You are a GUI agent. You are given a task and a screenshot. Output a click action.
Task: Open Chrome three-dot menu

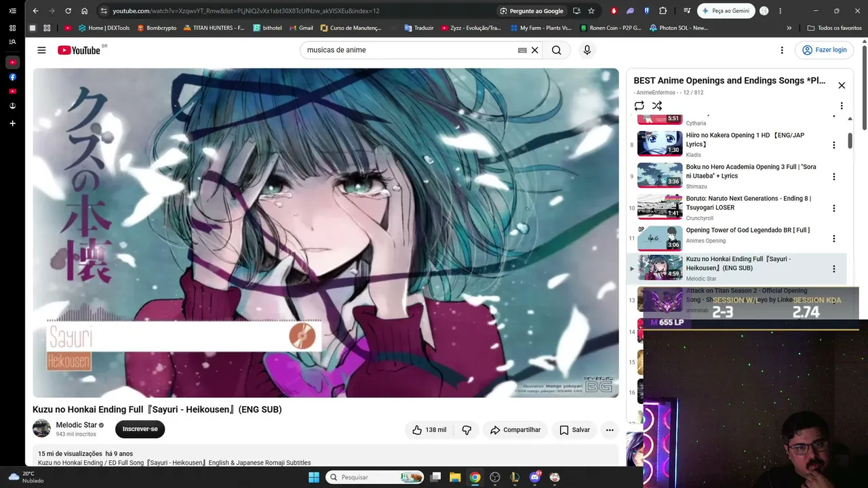click(780, 11)
